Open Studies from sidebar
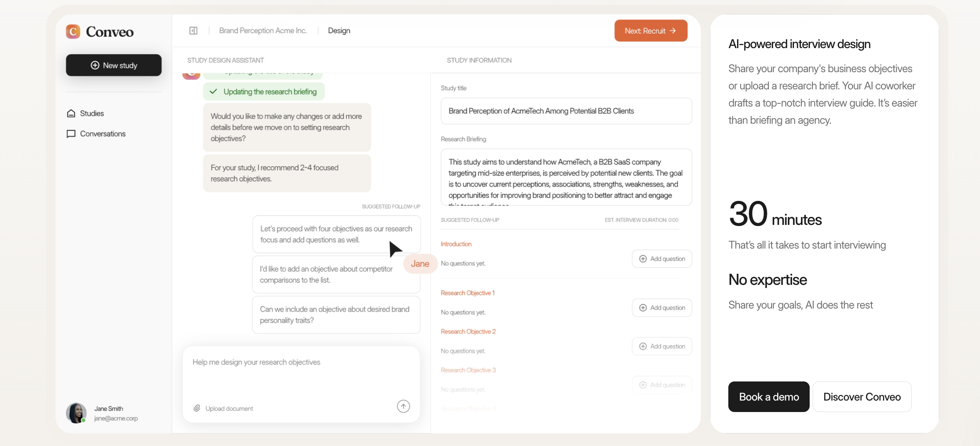Viewport: 980px width, 446px height. [92, 113]
